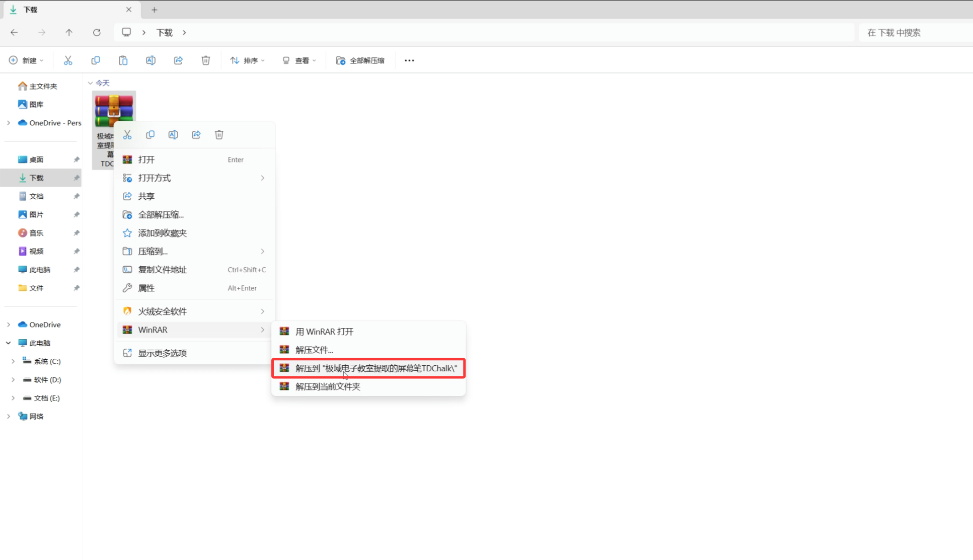
Task: Open the 查看 view dropdown
Action: [x=300, y=60]
